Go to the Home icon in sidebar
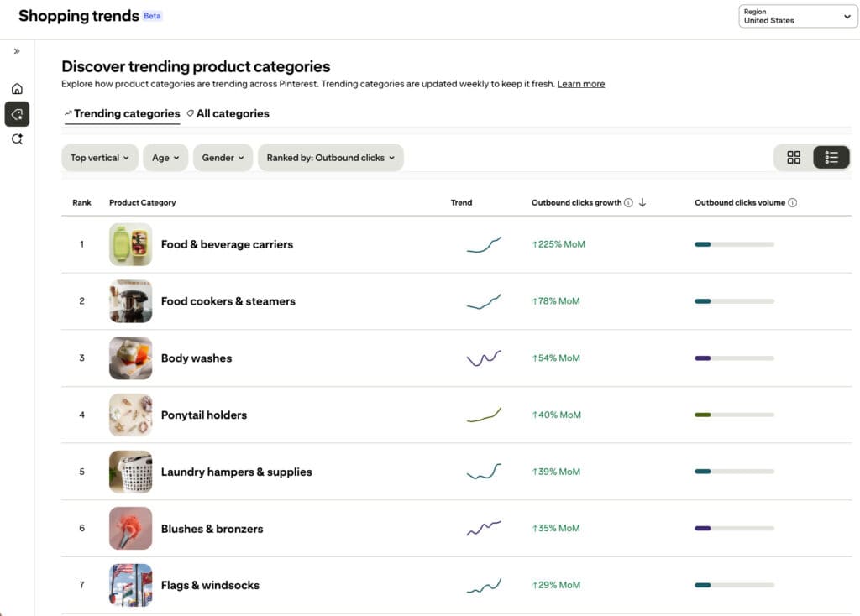Viewport: 860px width, 616px height. [x=17, y=88]
